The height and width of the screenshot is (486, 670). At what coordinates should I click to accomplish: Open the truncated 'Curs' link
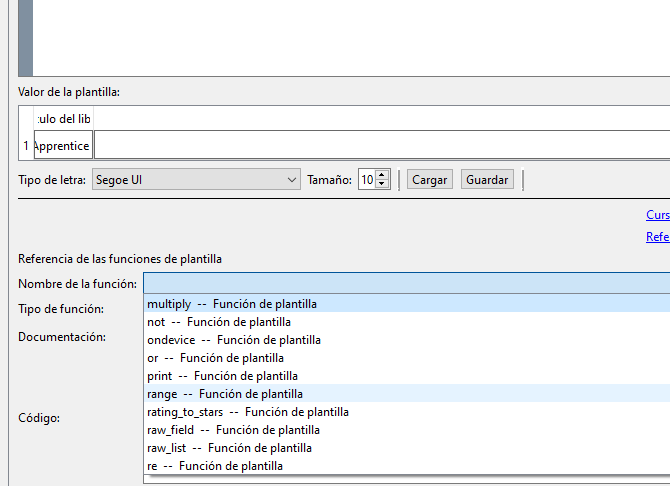click(658, 215)
